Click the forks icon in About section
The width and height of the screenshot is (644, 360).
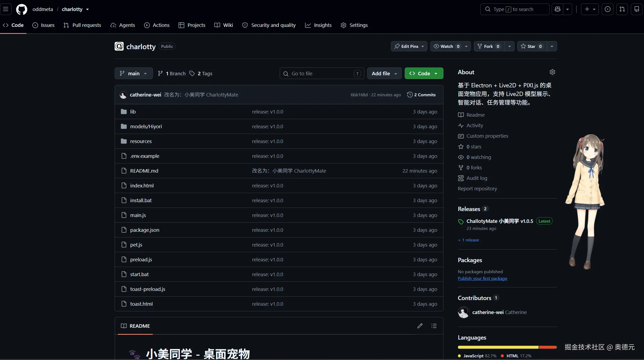(x=461, y=167)
